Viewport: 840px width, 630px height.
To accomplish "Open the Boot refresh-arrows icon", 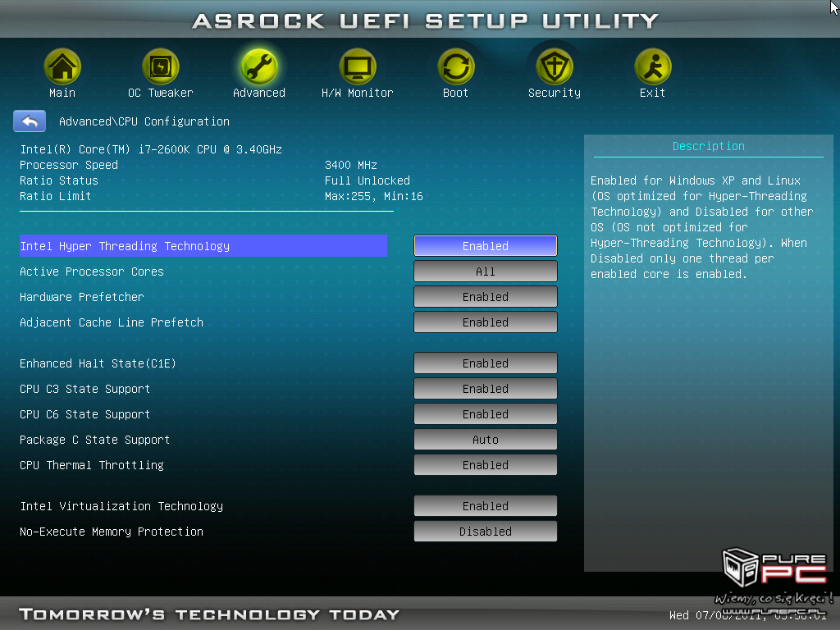I will point(456,66).
